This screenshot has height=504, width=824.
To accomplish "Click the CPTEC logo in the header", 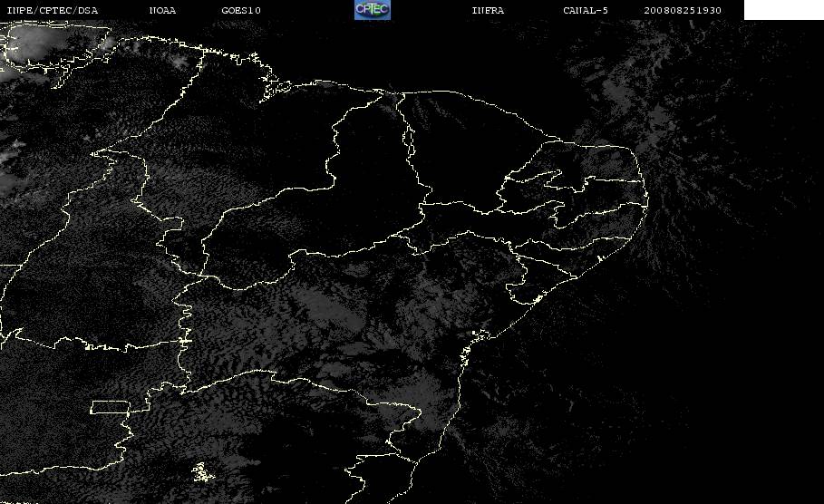I will (373, 10).
